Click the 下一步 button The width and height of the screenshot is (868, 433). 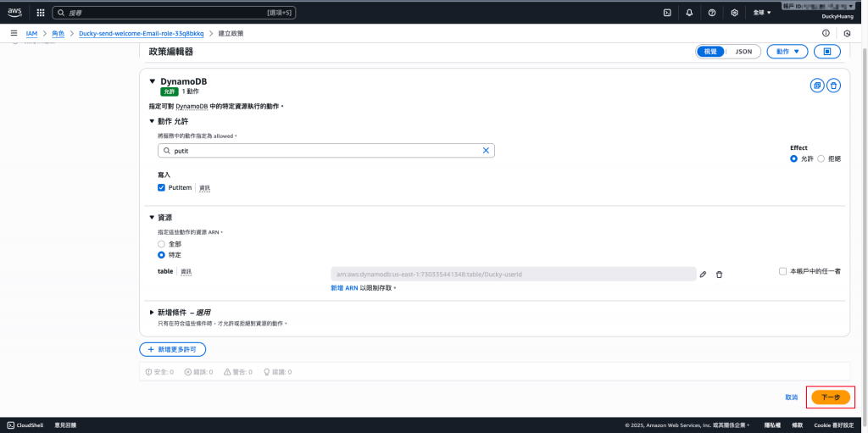[x=831, y=397]
